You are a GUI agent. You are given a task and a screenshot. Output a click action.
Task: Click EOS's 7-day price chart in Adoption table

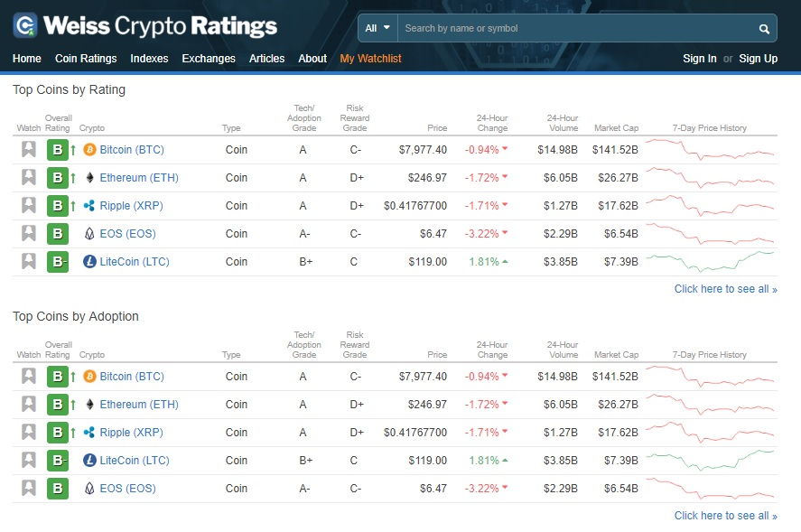tap(710, 488)
